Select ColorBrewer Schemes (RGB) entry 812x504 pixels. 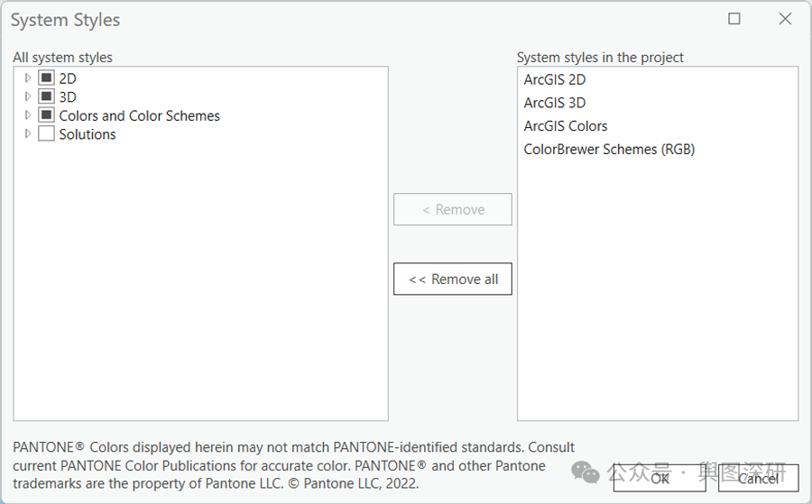pyautogui.click(x=609, y=150)
